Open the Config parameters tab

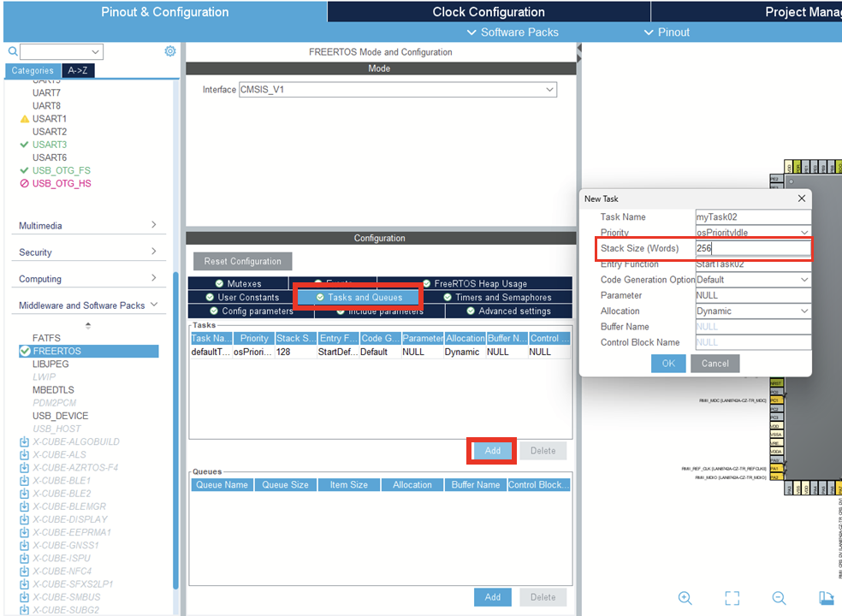[252, 311]
